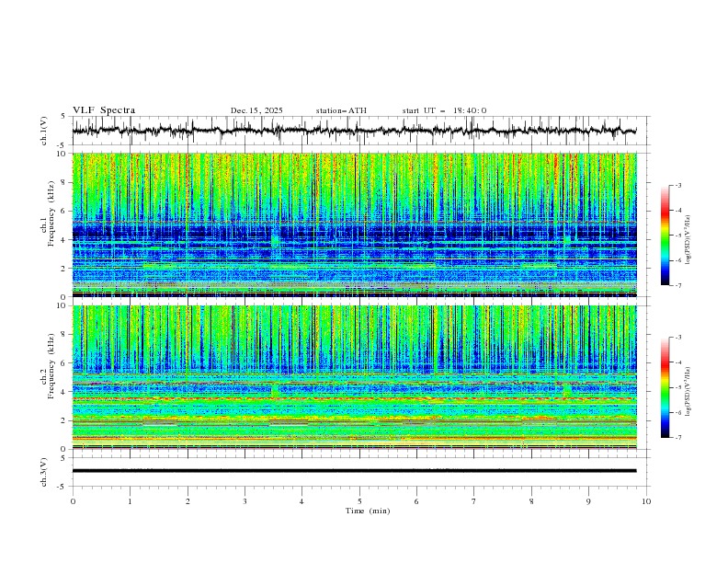Image resolution: width=728 pixels, height=563 pixels.
Task: Click time axis tick label "7"
Action: coord(474,501)
